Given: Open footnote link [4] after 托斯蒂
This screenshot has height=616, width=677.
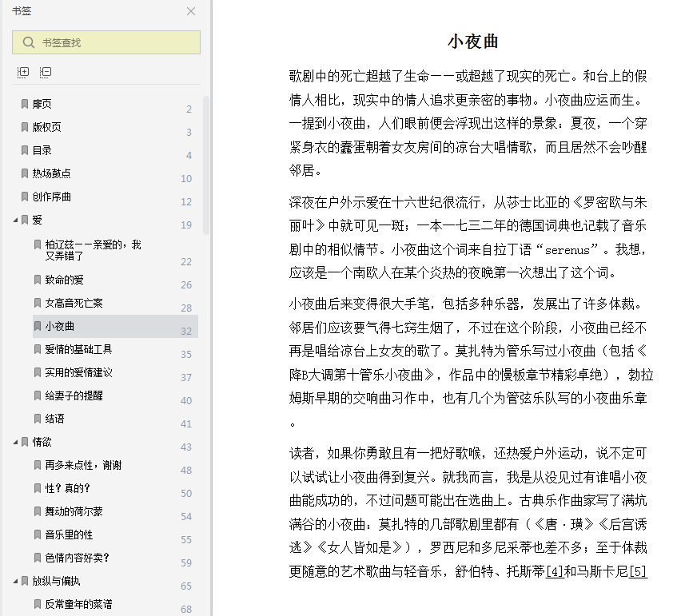Looking at the screenshot, I should 555,572.
